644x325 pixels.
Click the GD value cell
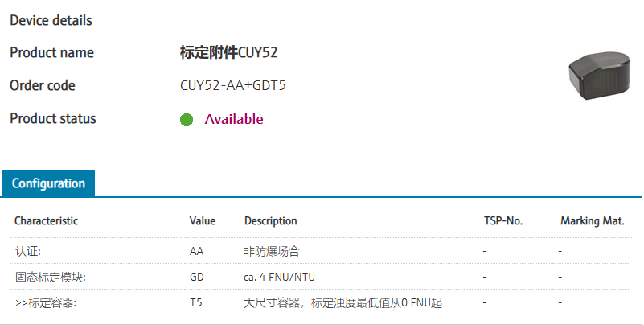(x=197, y=278)
